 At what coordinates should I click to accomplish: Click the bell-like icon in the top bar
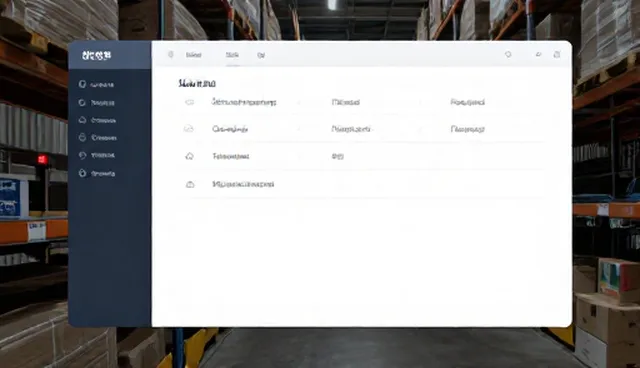click(x=508, y=54)
